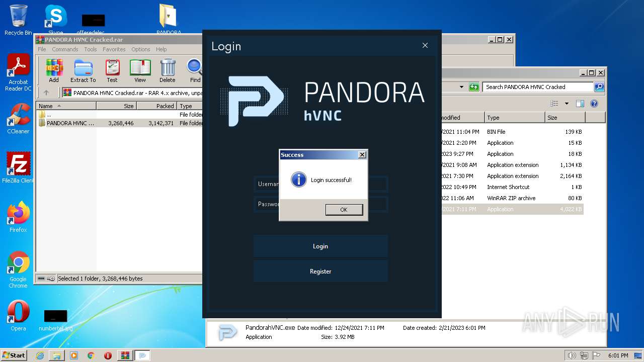Click the PandorahVNC.exe icon in details pane
Viewport: 644px width, 362px height.
point(227,332)
